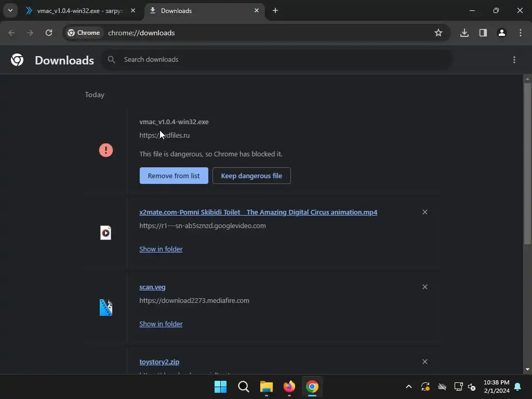Select the Downloads tab
Image resolution: width=532 pixels, height=399 pixels.
point(205,11)
